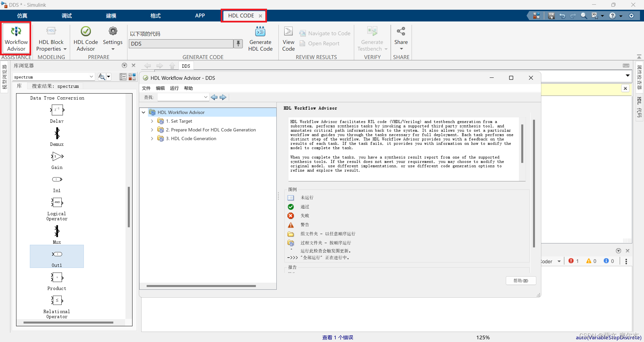Image resolution: width=644 pixels, height=342 pixels.
Task: Save the model using the floppy disk icon
Action: coord(551,16)
